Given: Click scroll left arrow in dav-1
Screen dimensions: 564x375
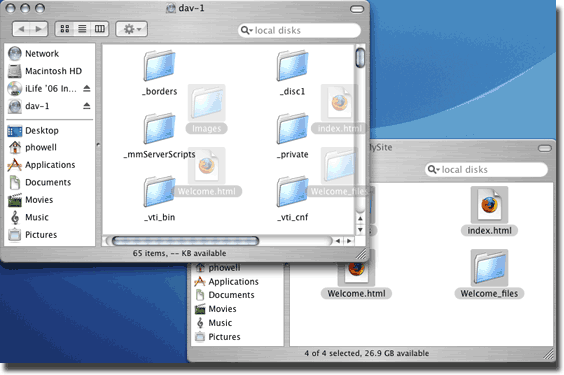Looking at the screenshot, I should pos(338,241).
